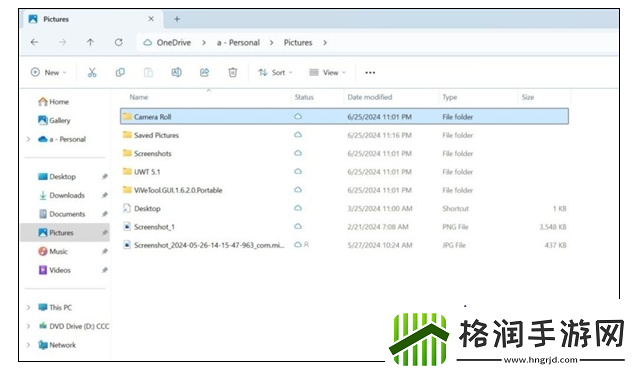The image size is (635, 371).
Task: Go back with the left arrow
Action: click(x=34, y=42)
